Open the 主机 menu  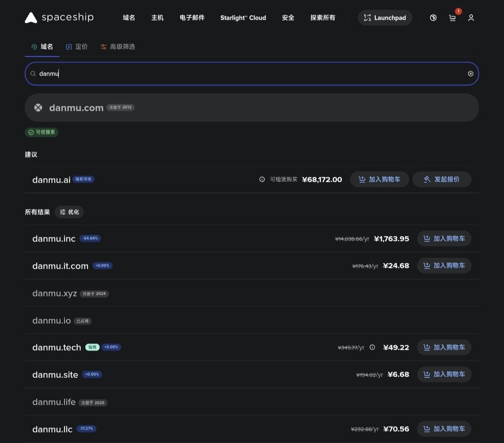click(157, 18)
